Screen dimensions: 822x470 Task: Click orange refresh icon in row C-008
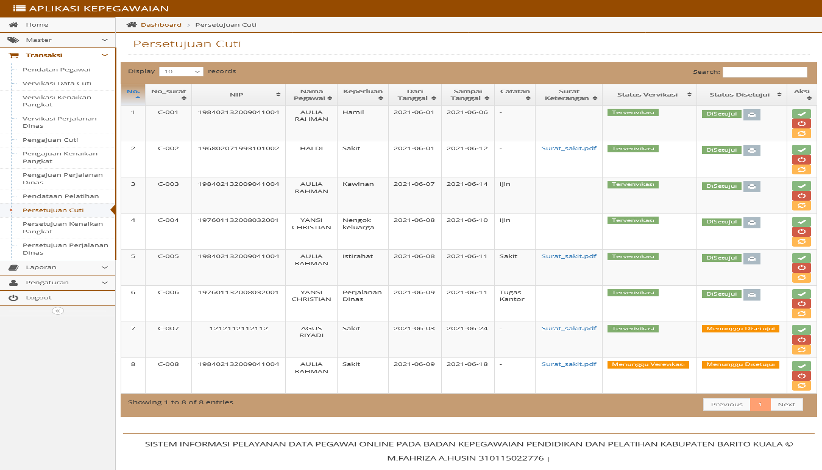click(801, 386)
